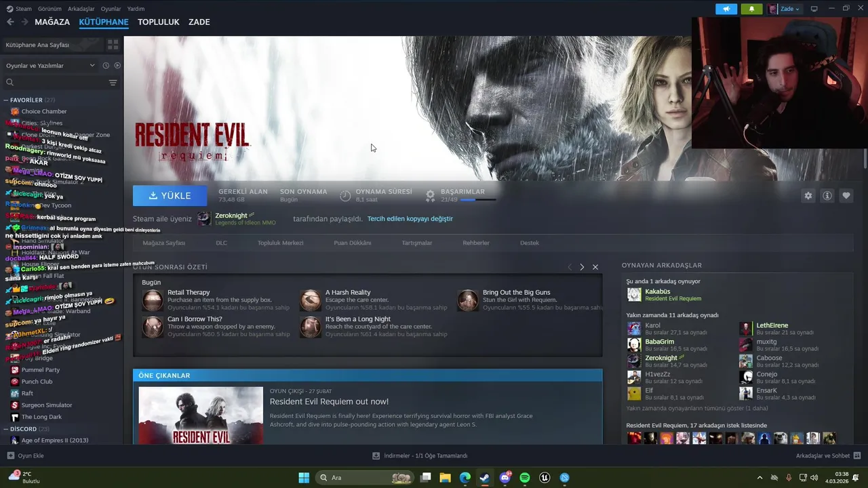This screenshot has width=868, height=488.
Task: Go back with the back arrow
Action: tap(10, 22)
